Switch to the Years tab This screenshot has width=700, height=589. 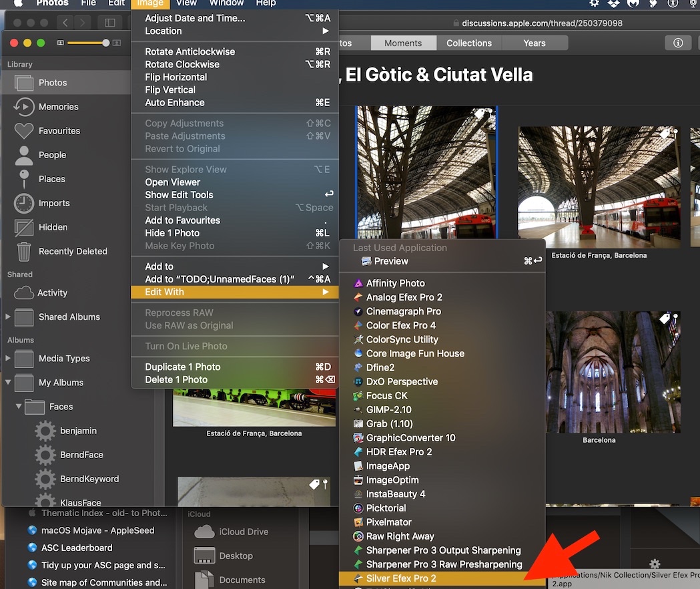535,43
